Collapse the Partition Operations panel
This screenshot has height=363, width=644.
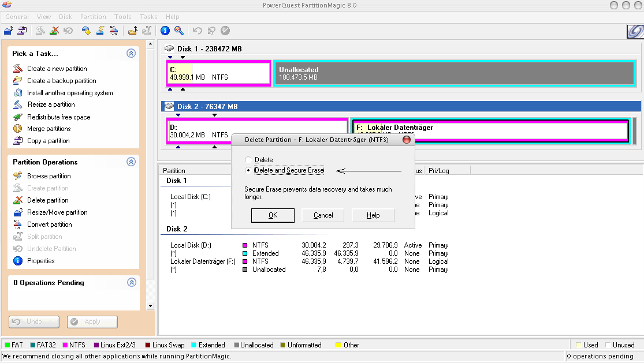[131, 162]
